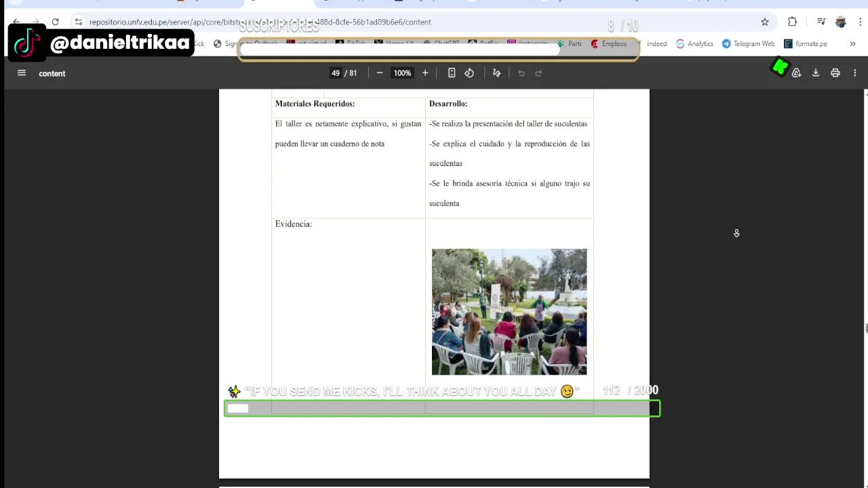This screenshot has height=488, width=868.
Task: Click the 'Evidencia:' cell text
Action: (294, 224)
